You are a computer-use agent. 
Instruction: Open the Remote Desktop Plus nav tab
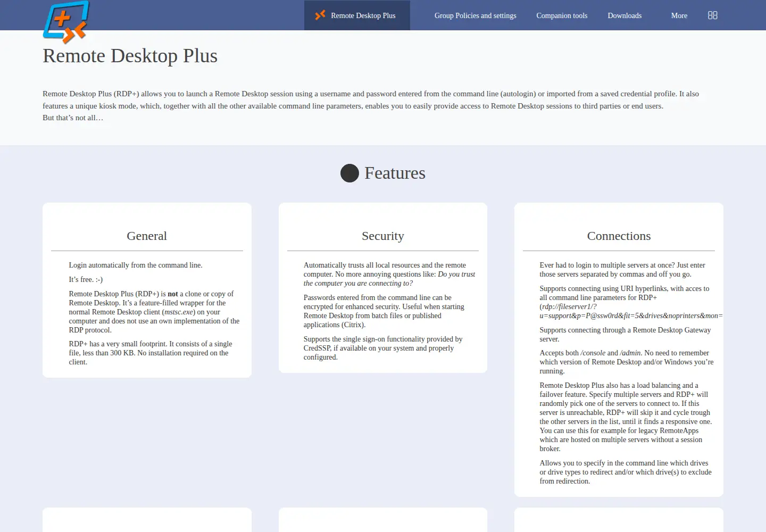coord(357,15)
